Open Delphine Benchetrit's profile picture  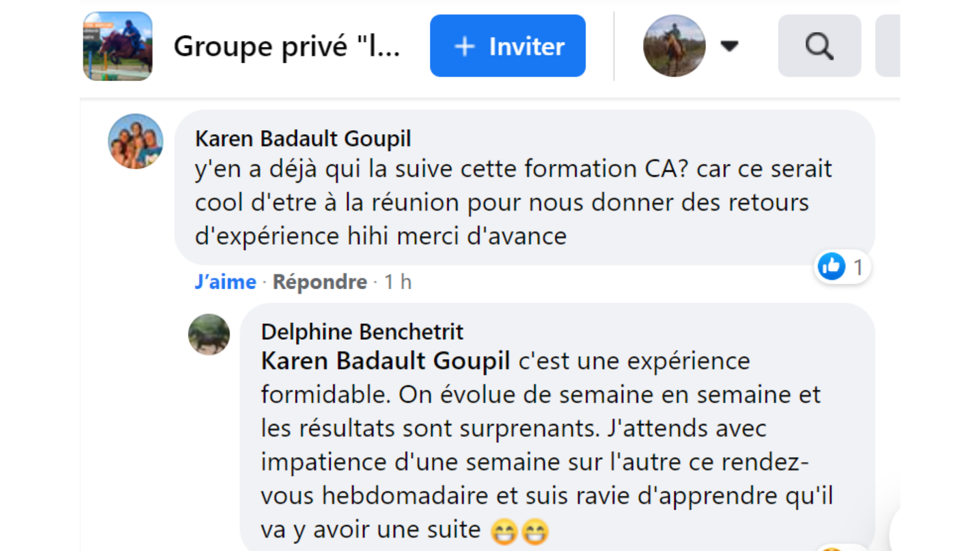pos(209,335)
